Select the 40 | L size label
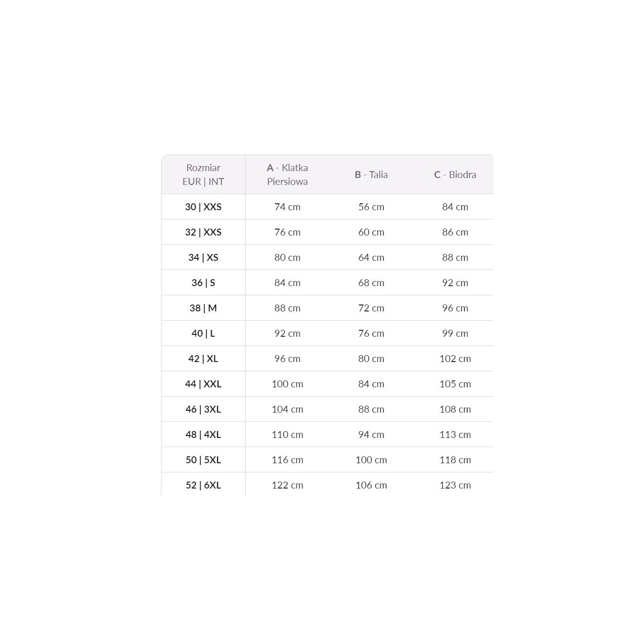Image resolution: width=644 pixels, height=644 pixels. [x=203, y=333]
